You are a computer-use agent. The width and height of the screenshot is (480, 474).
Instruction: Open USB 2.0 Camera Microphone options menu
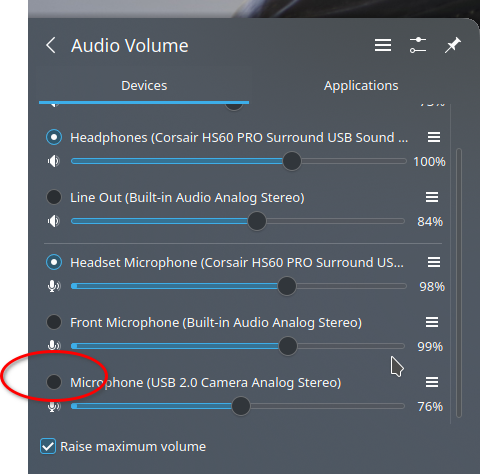point(432,382)
